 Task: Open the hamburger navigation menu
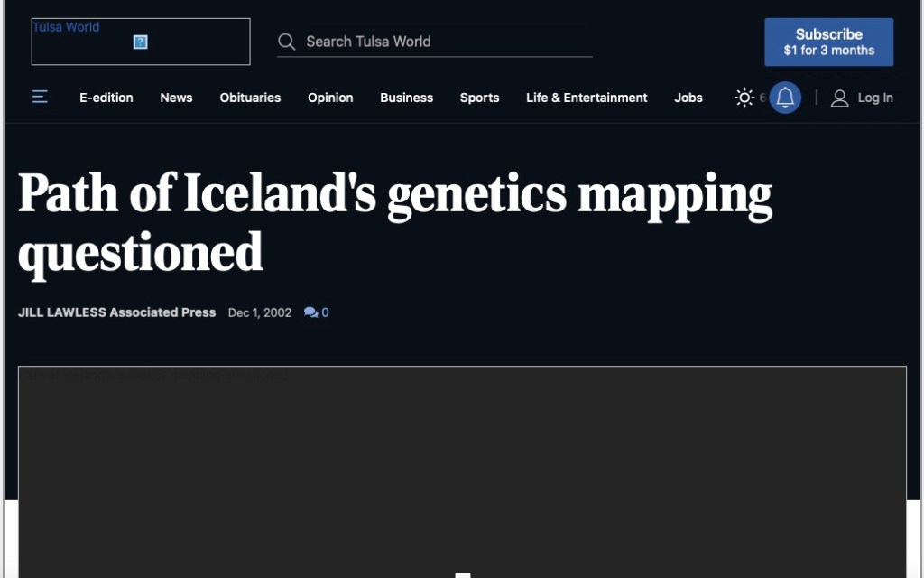[40, 97]
